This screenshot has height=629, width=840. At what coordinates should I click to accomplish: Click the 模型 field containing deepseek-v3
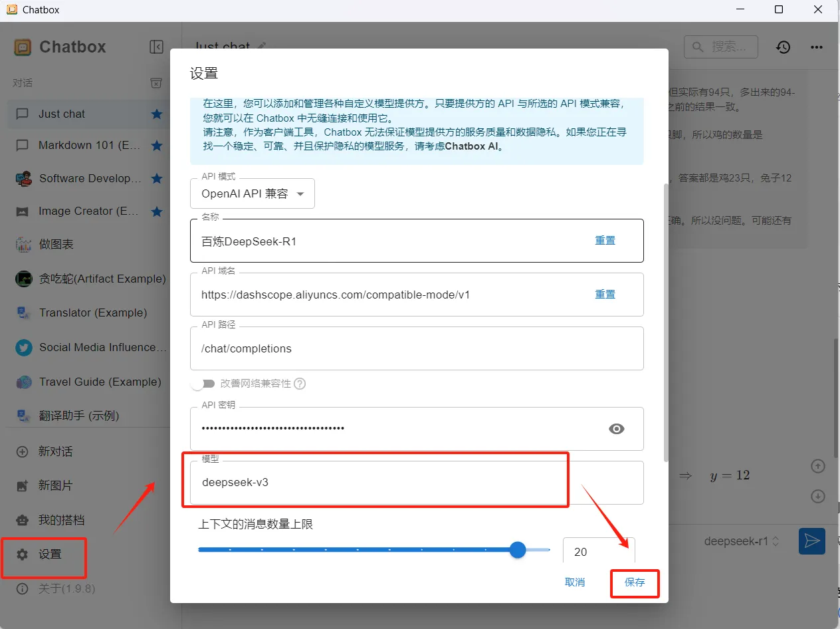click(417, 483)
